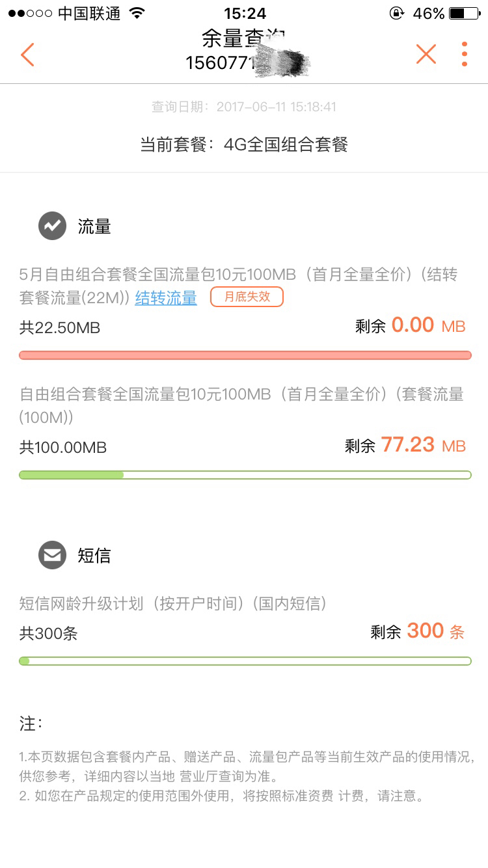This screenshot has width=488, height=868.
Task: Open the three-dot more options menu
Action: click(465, 54)
